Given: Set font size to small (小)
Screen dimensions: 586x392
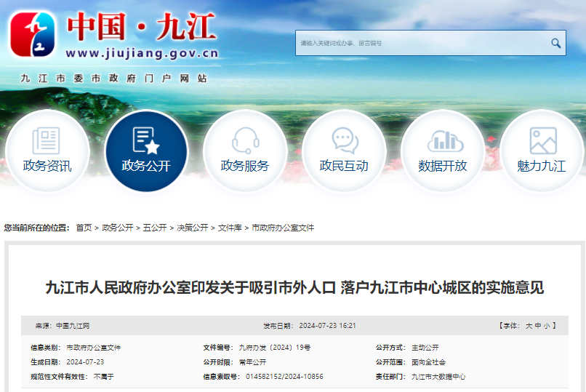Looking at the screenshot, I should coord(546,326).
